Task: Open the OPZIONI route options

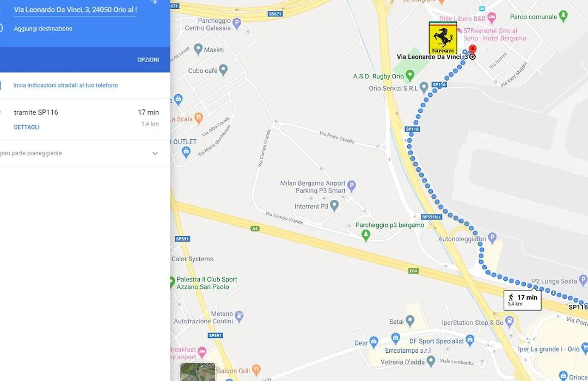Action: [148, 60]
